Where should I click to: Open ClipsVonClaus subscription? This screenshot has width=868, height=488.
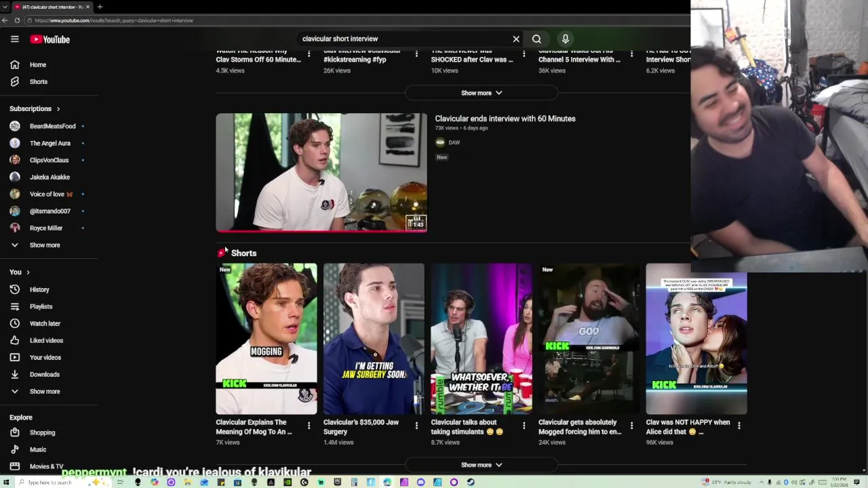pos(49,160)
